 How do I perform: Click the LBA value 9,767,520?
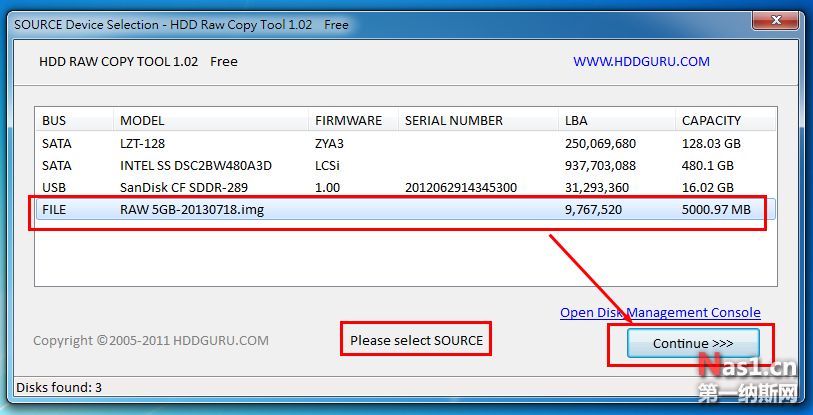(593, 210)
